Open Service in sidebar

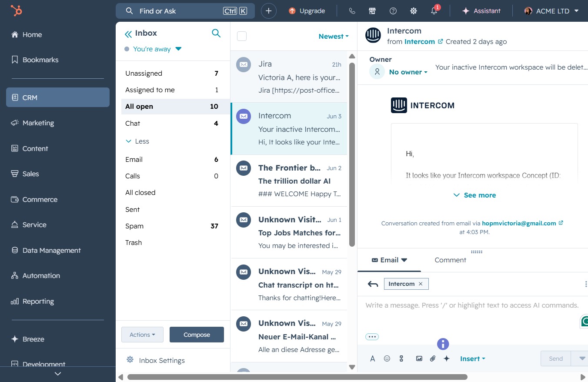point(58,225)
